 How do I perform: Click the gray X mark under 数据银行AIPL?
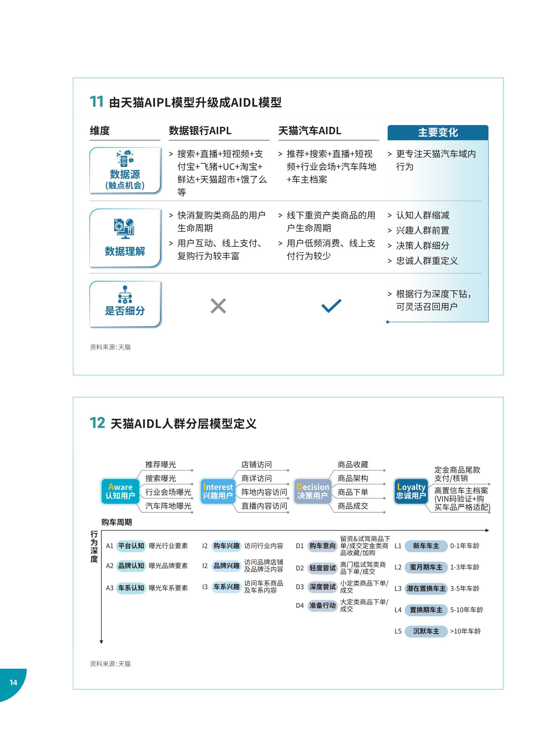coord(218,306)
